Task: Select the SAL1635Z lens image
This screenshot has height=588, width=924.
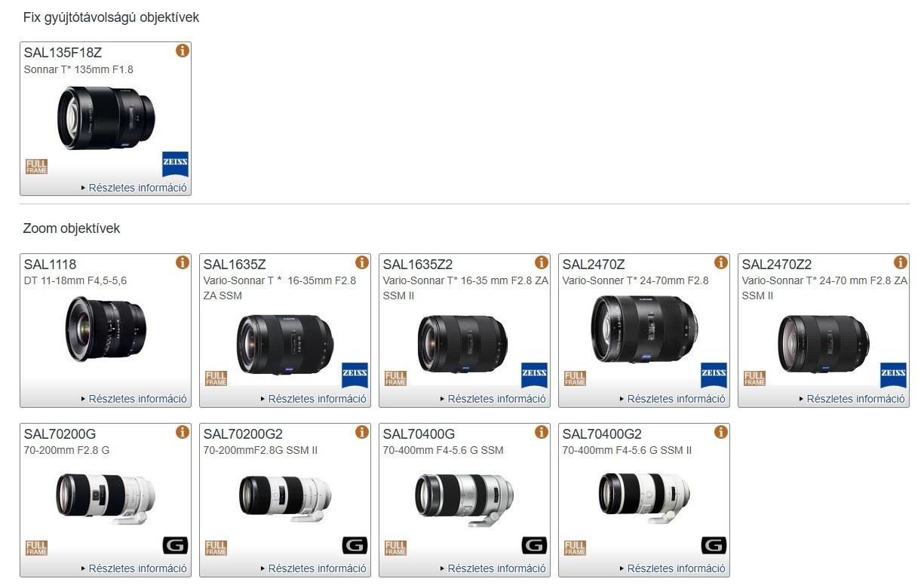Action: (x=284, y=344)
